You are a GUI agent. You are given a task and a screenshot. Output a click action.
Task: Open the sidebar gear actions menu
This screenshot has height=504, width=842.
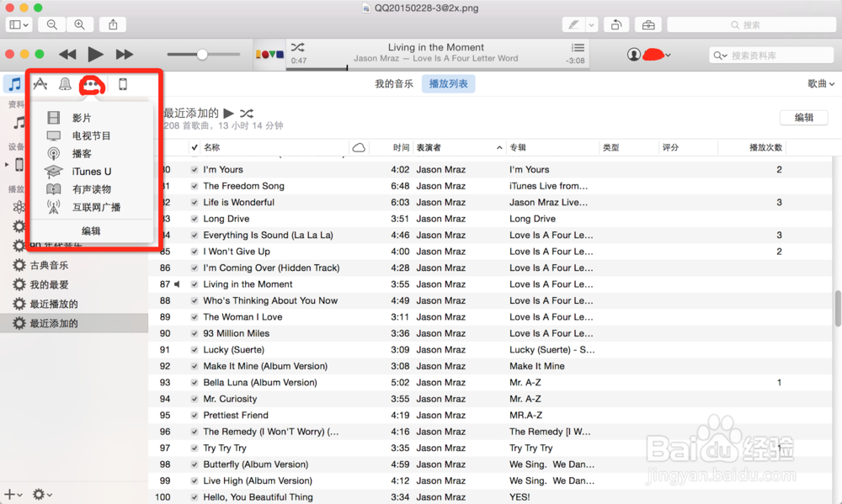point(42,495)
